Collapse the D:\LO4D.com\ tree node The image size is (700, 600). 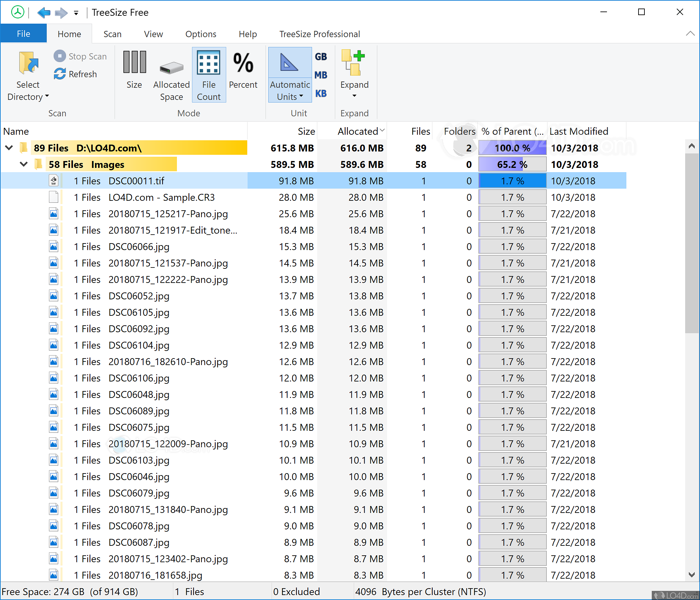click(9, 148)
